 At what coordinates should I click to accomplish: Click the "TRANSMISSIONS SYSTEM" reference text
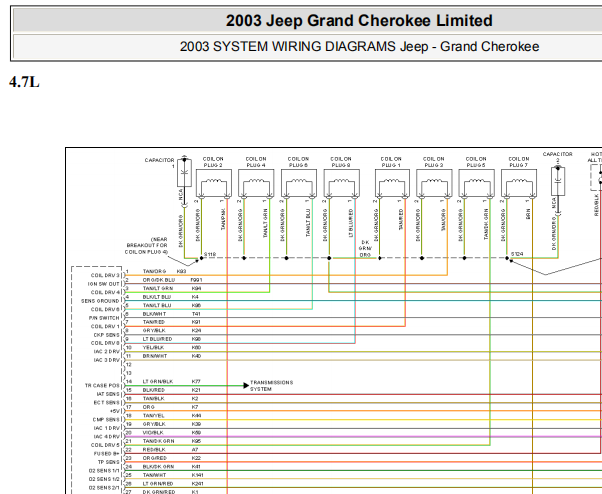pyautogui.click(x=271, y=386)
